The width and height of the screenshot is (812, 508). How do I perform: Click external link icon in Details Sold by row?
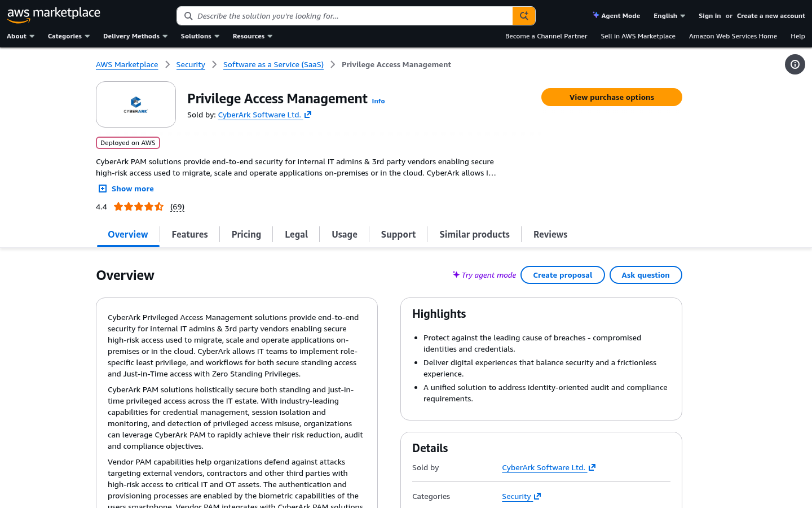[x=592, y=467]
